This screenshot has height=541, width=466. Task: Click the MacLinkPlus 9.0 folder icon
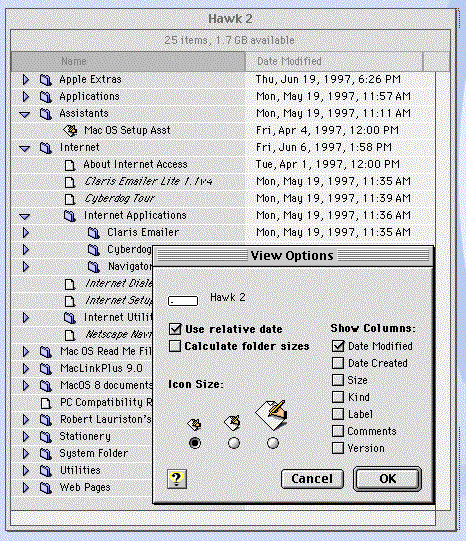(x=46, y=368)
